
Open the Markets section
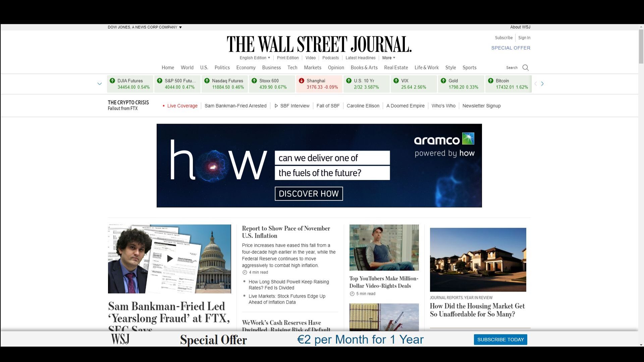coord(312,67)
